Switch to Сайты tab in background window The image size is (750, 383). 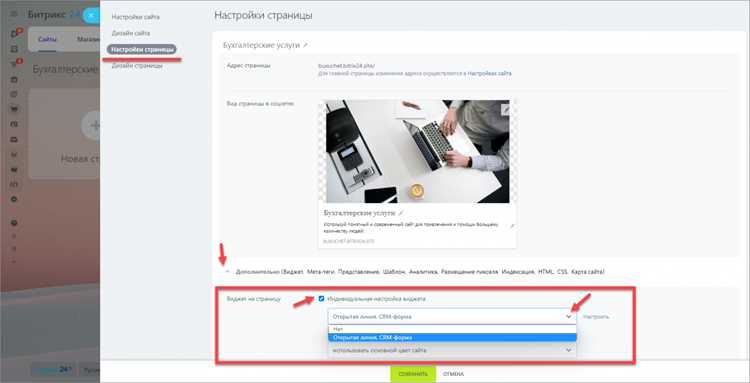point(47,39)
